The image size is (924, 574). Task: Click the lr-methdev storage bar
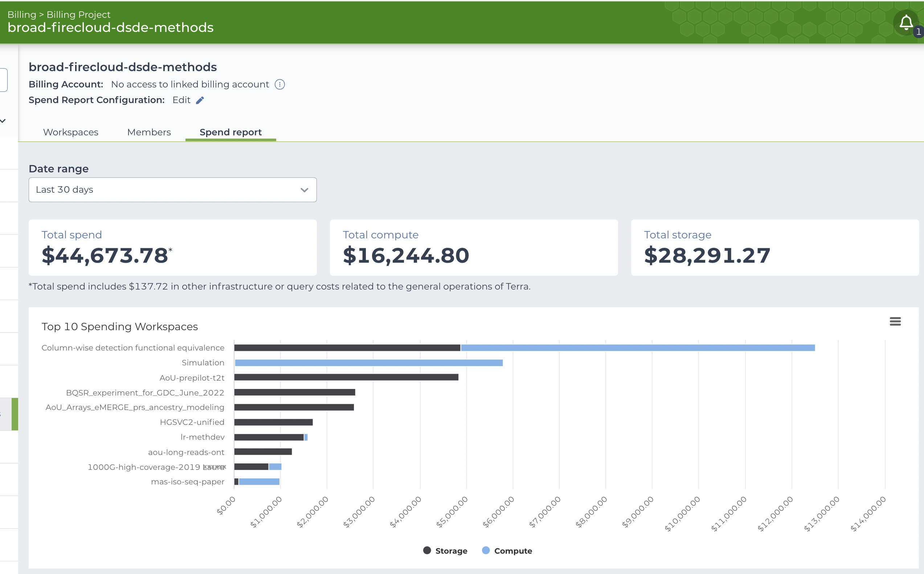pyautogui.click(x=269, y=437)
